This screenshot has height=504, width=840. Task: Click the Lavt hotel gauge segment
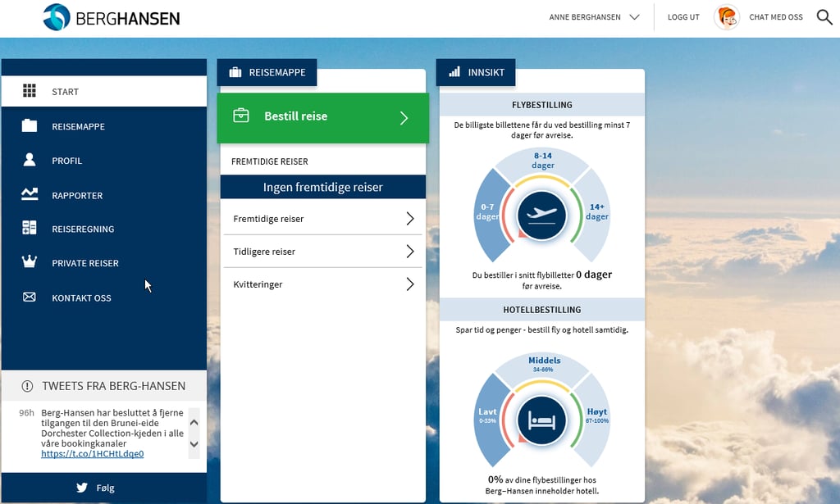[488, 420]
